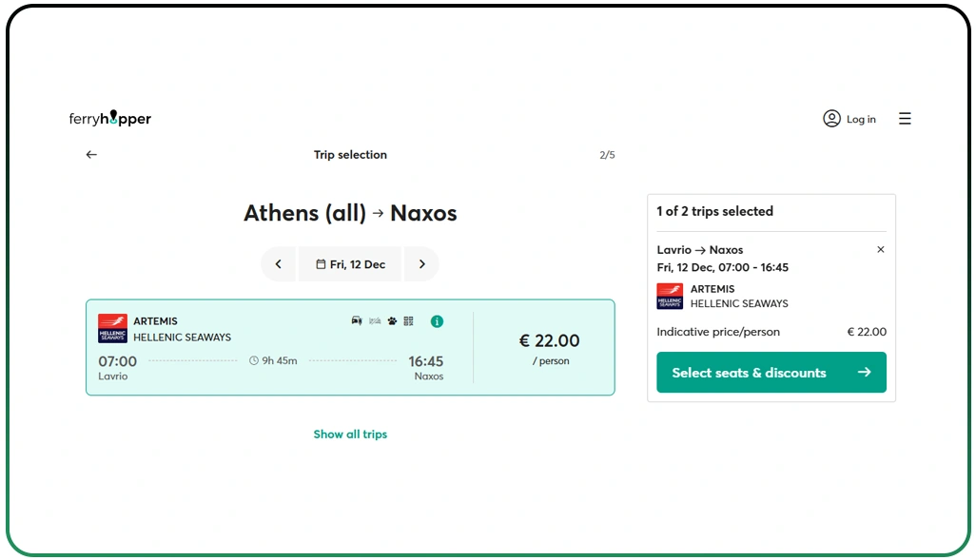The image size is (976, 560).
Task: Go back with the left arrow
Action: pos(91,155)
